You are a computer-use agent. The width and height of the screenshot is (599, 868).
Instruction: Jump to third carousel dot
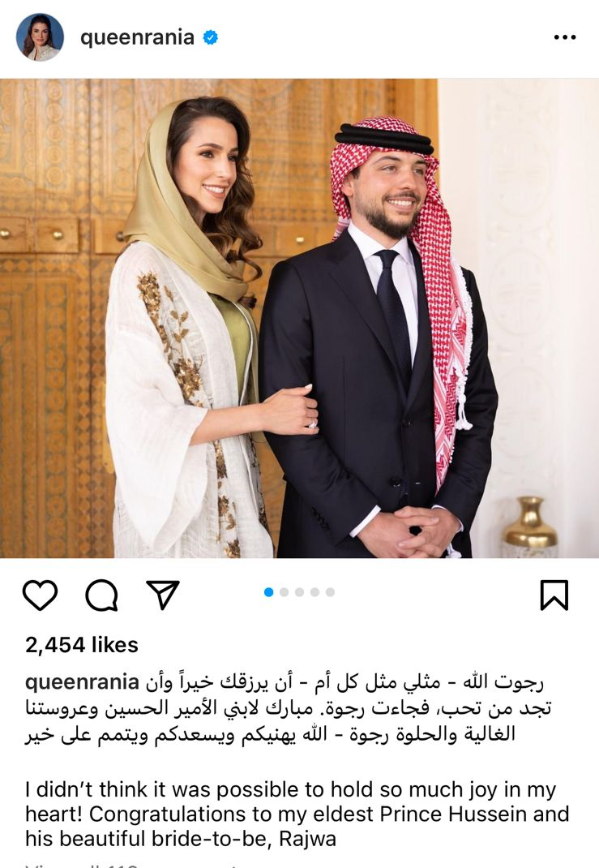click(x=300, y=592)
